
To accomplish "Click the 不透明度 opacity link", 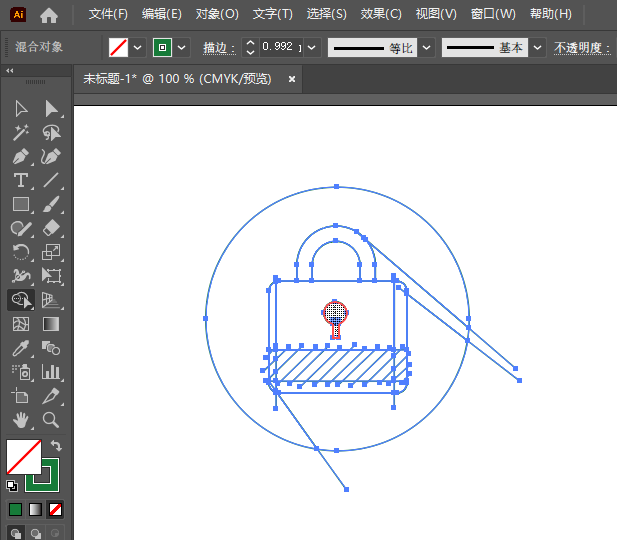I will [582, 48].
